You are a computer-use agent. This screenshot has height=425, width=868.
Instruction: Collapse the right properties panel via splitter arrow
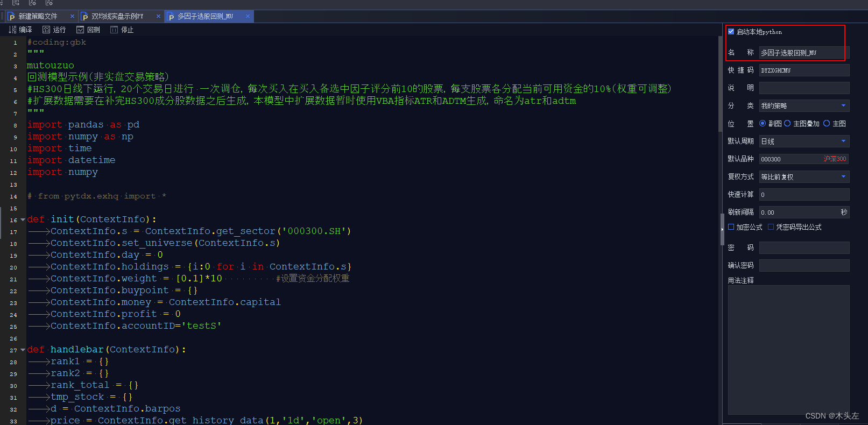click(x=722, y=229)
